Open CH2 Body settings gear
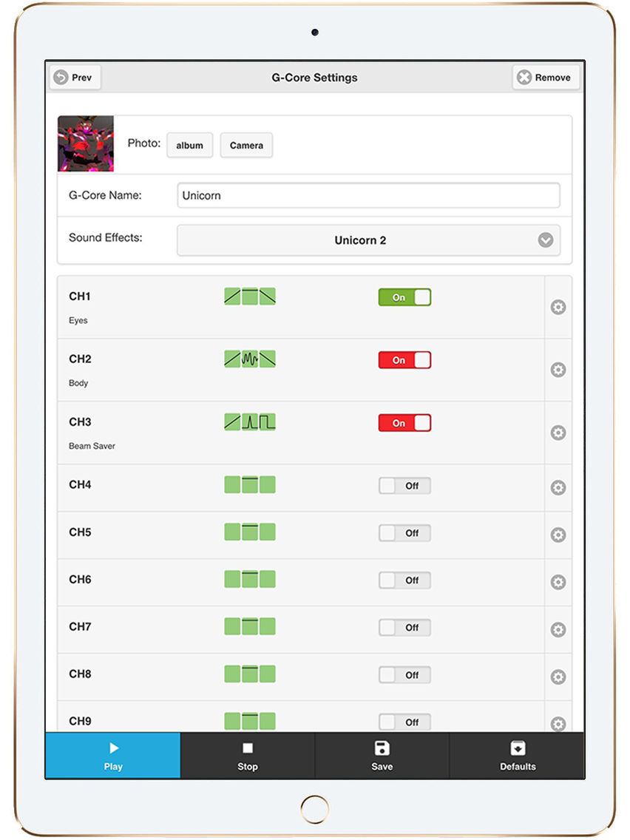 pos(558,370)
